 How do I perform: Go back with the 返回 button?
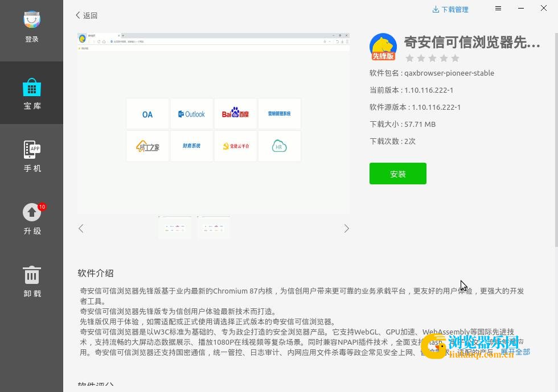coord(87,15)
